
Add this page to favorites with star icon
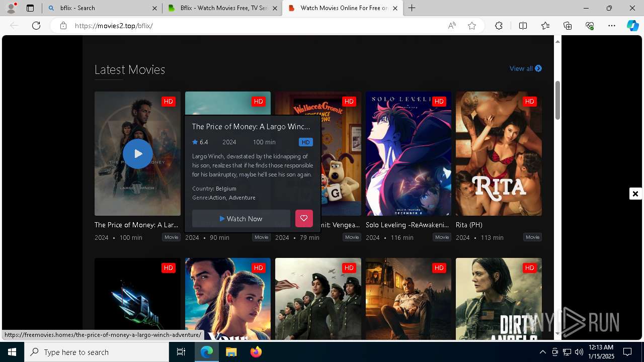coord(472,26)
